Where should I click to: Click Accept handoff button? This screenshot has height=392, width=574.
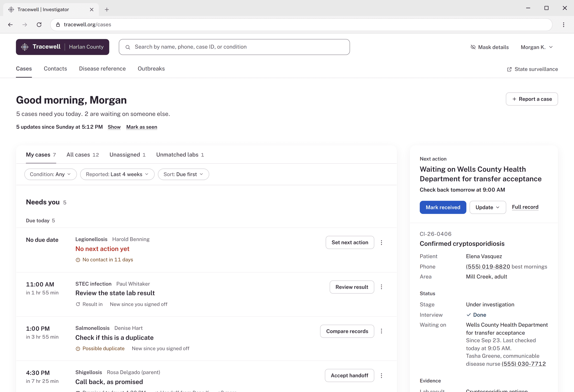click(349, 376)
